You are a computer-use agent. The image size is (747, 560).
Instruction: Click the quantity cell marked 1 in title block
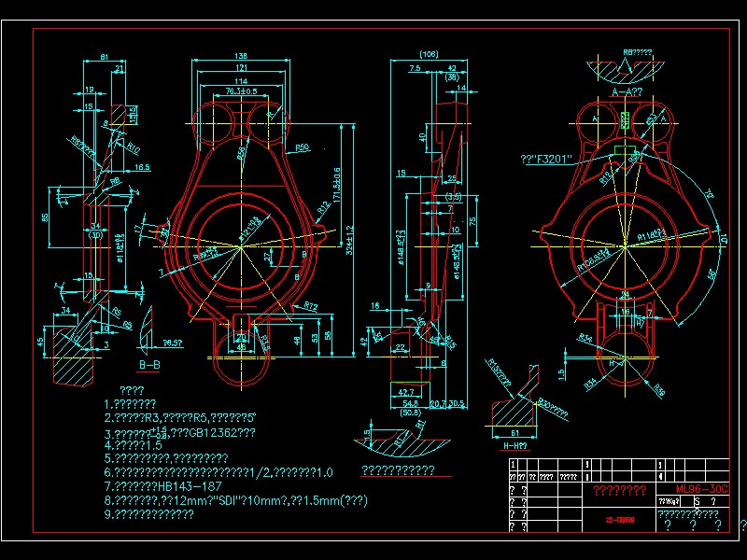click(x=514, y=463)
